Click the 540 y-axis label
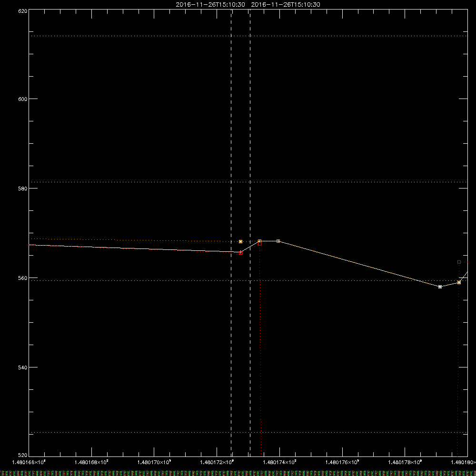This screenshot has height=476, width=476. [23, 367]
